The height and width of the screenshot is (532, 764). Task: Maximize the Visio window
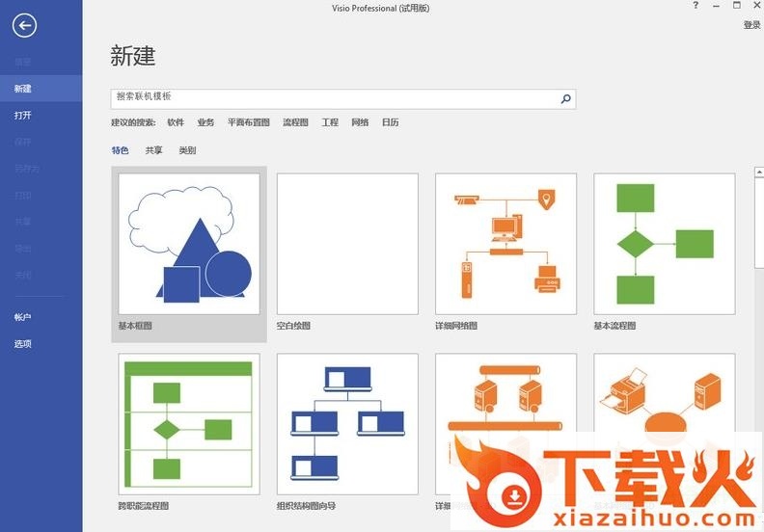[x=737, y=6]
